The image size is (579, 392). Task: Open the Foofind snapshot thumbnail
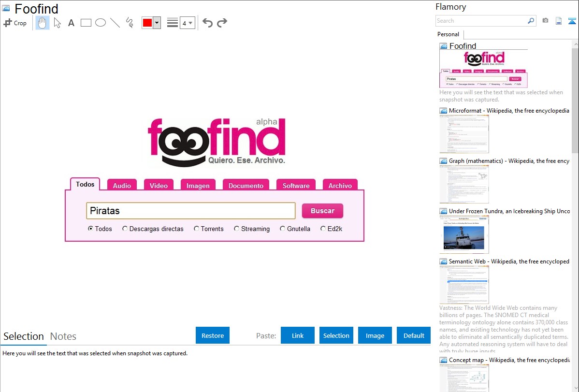483,69
